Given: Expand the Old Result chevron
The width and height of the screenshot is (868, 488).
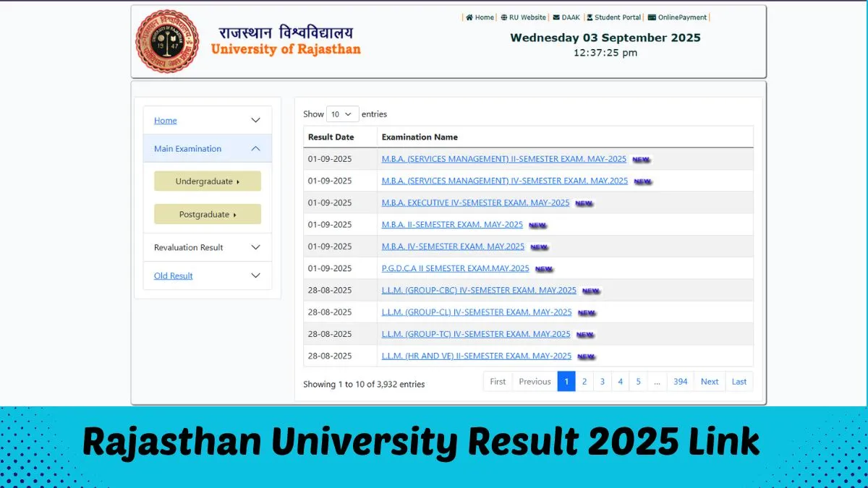Looking at the screenshot, I should pyautogui.click(x=255, y=275).
